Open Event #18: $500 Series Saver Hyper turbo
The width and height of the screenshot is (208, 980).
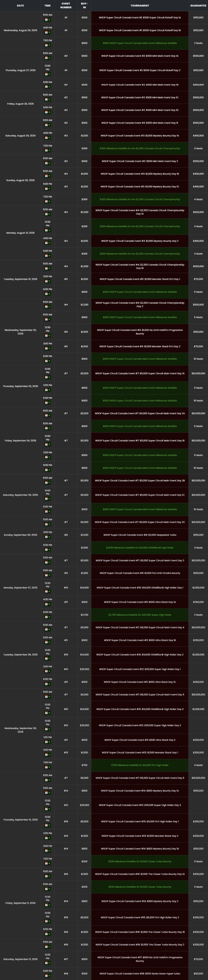pos(140,974)
